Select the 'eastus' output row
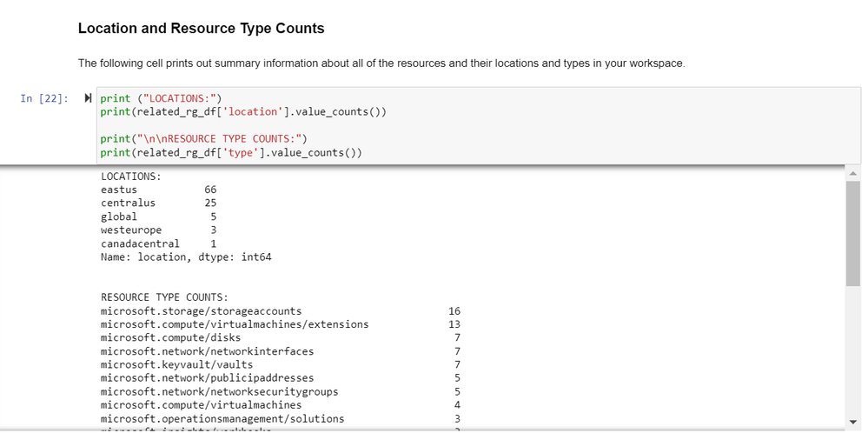 pyautogui.click(x=158, y=190)
